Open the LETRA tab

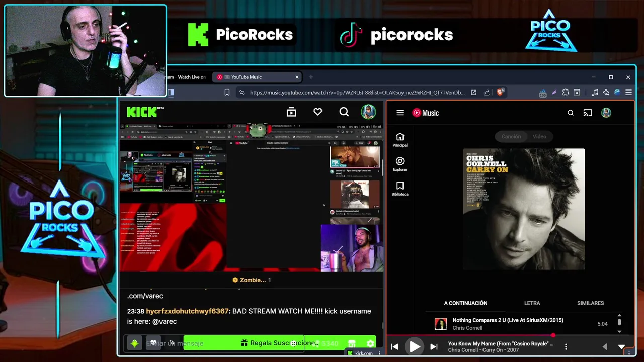[532, 303]
